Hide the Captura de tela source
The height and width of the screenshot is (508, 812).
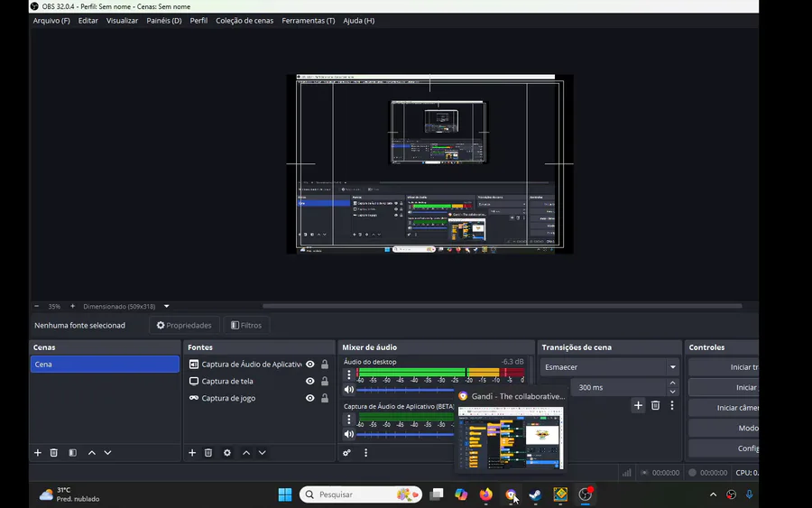pyautogui.click(x=310, y=381)
